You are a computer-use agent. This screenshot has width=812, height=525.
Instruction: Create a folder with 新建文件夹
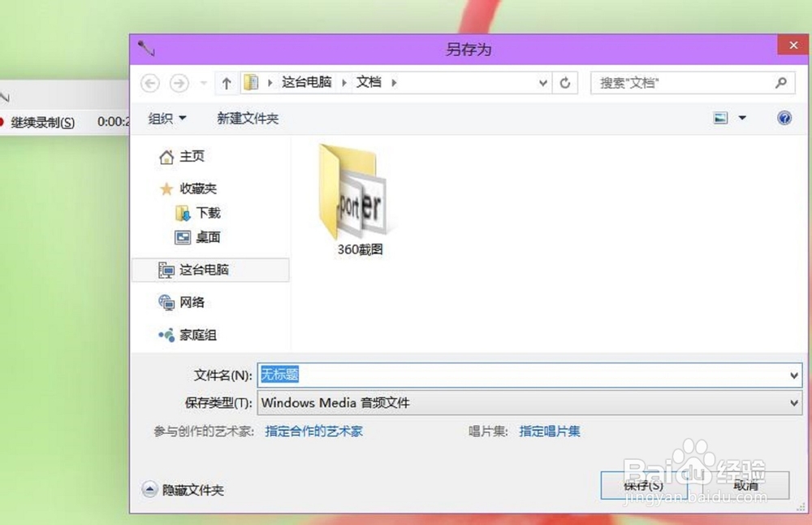coord(248,119)
